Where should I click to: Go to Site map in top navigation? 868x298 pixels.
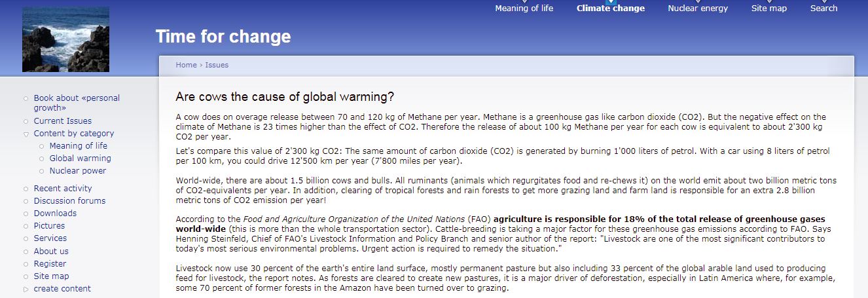point(769,9)
